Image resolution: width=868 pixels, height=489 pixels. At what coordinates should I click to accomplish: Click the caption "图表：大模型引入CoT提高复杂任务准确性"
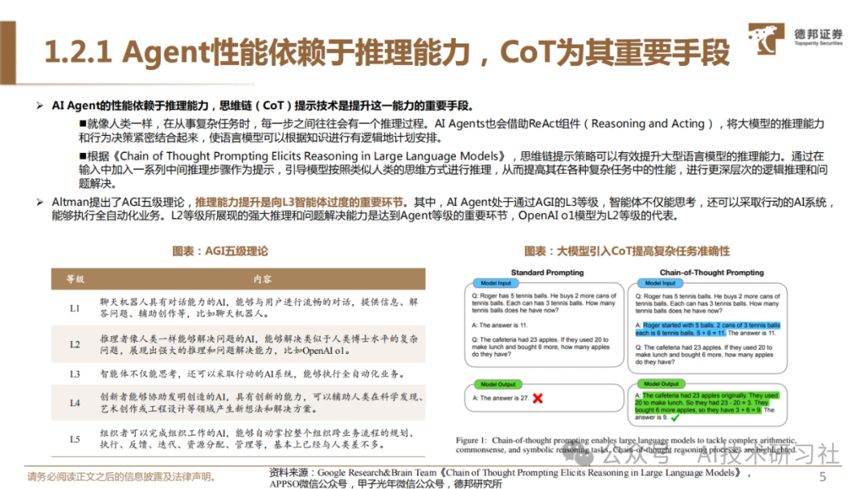[627, 252]
